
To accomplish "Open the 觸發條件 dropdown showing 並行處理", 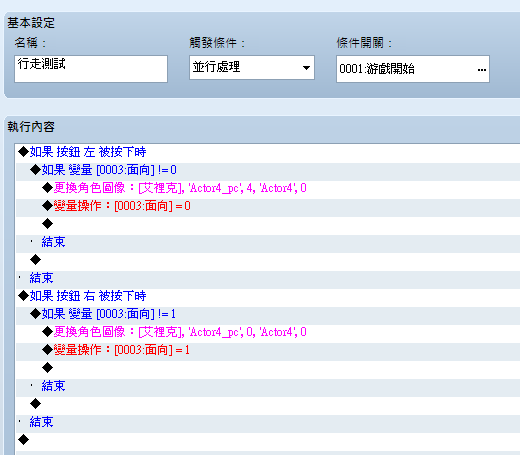I will [x=252, y=67].
